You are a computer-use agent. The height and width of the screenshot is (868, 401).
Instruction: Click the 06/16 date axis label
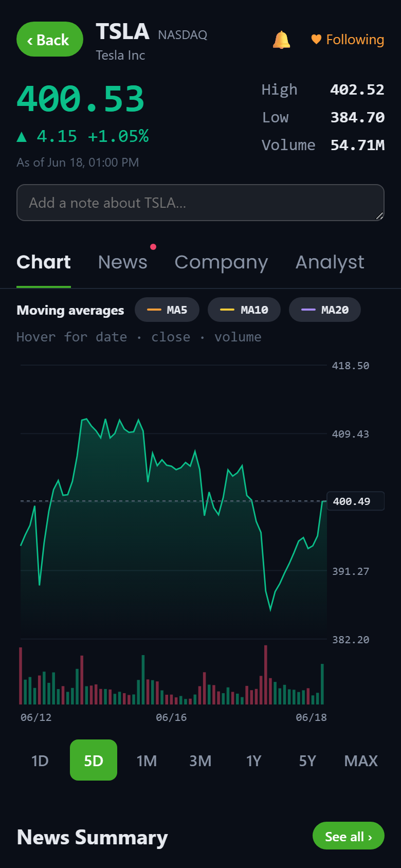[x=171, y=717]
